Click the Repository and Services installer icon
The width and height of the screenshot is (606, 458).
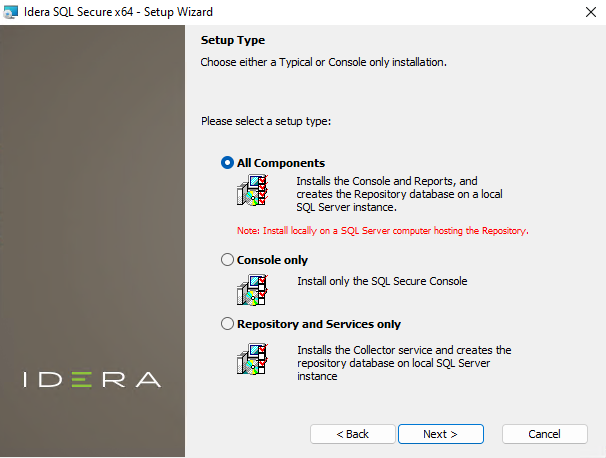click(252, 359)
